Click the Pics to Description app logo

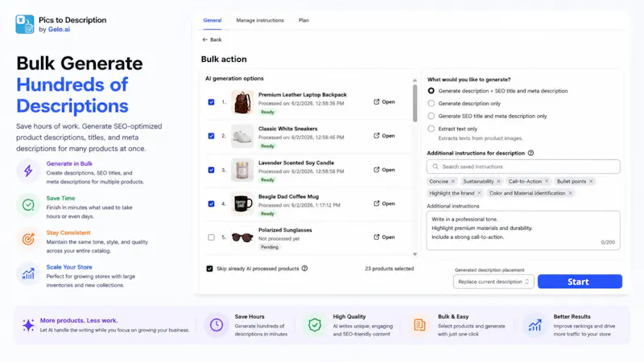click(25, 24)
